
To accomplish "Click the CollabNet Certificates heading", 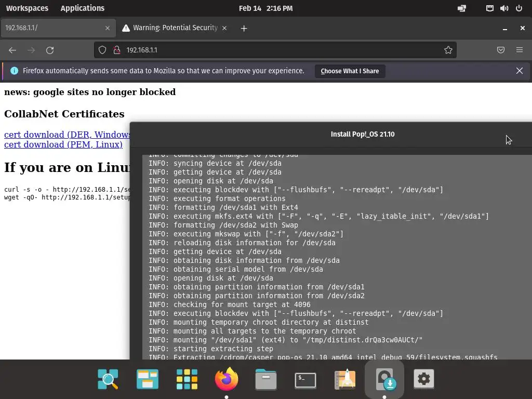I will [x=64, y=114].
